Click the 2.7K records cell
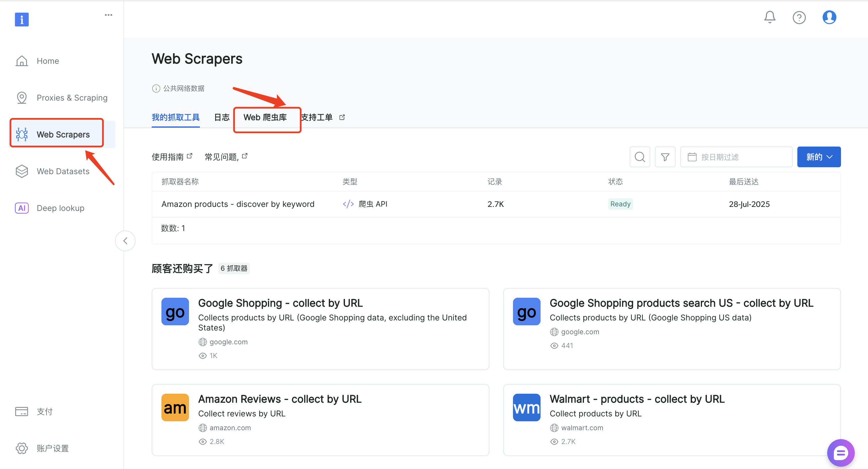The image size is (868, 469). (x=495, y=204)
